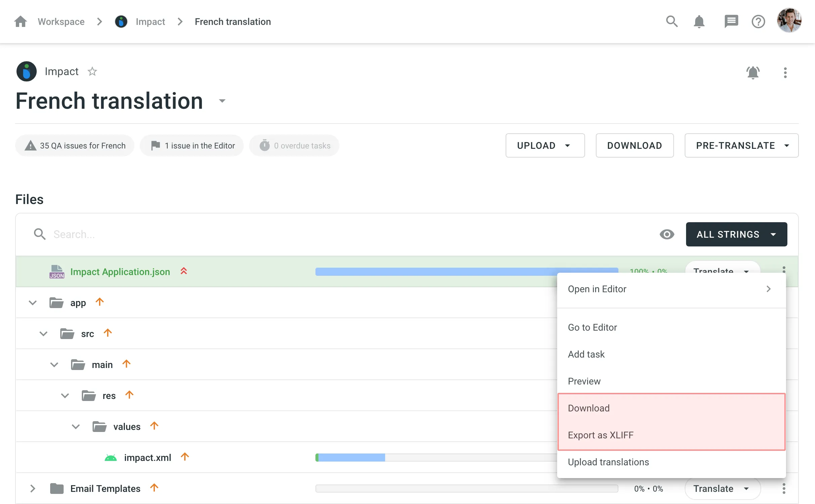Click the notifications bell icon
Screen dimensions: 815x504
699,22
